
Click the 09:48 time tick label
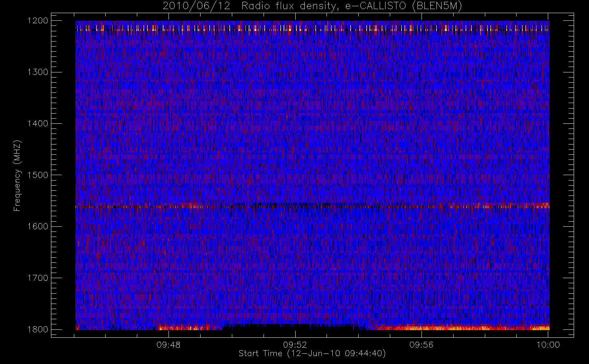(x=169, y=345)
